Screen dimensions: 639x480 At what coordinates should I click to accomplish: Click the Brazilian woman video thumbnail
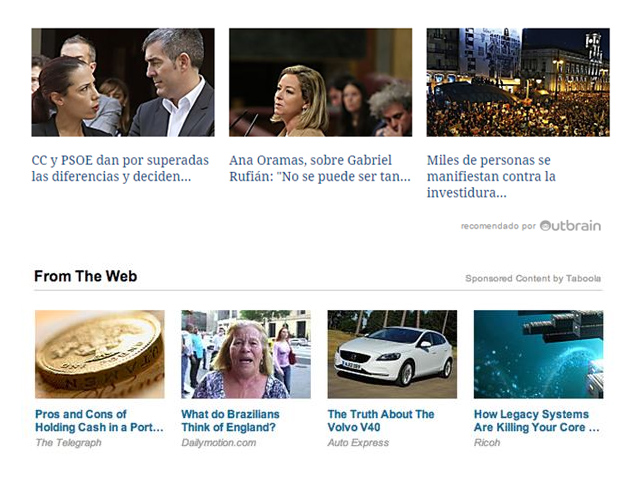pos(246,354)
